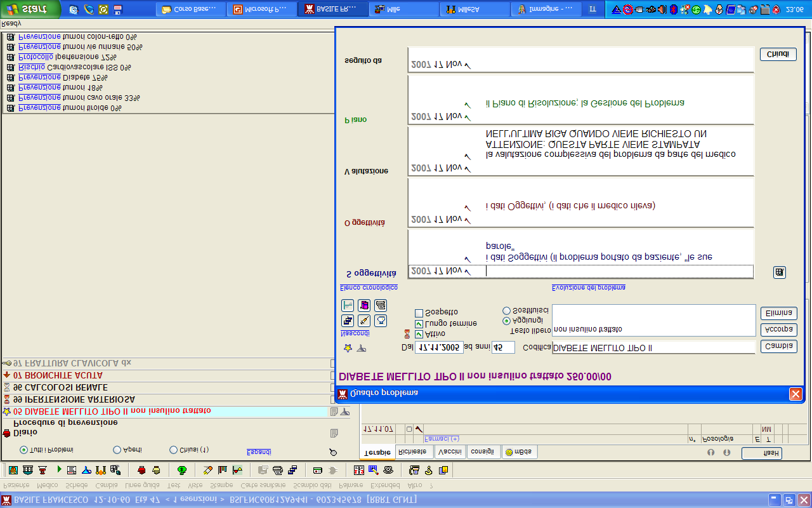
Task: Untick the Attivo checkbox
Action: 419,334
